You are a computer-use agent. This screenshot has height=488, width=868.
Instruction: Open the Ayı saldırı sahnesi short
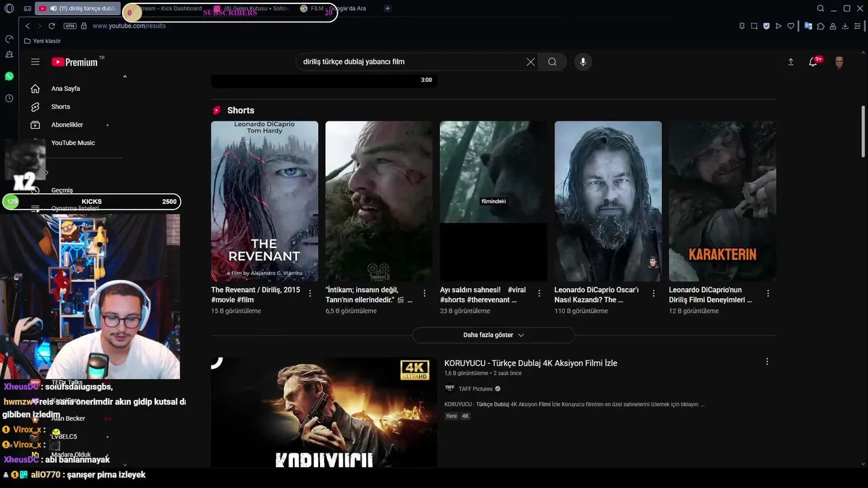click(493, 201)
